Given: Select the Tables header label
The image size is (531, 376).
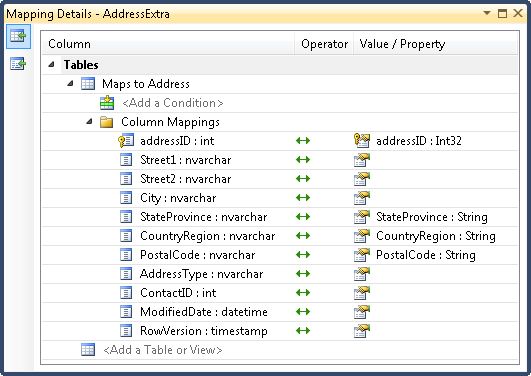Looking at the screenshot, I should pos(81,65).
